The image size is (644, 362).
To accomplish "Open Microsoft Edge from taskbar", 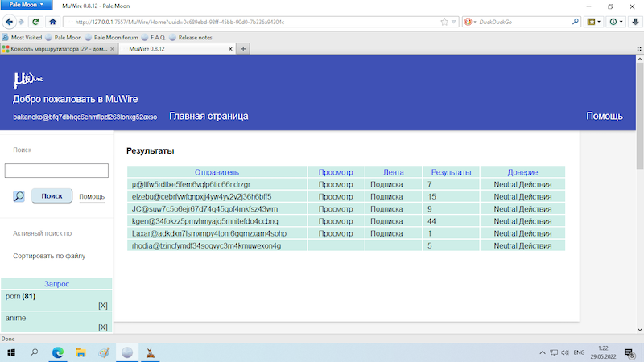I will point(58,352).
